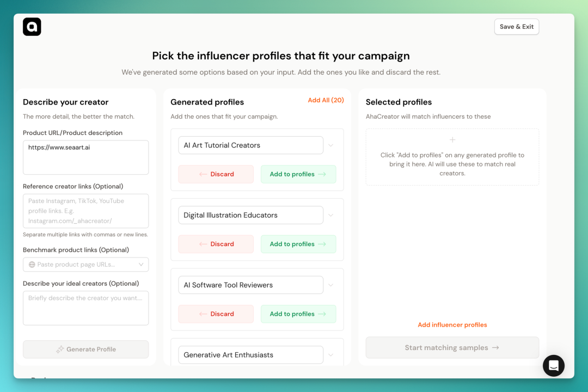Click the AhaCreator logo icon
Viewport: 588px width, 392px height.
coord(32,27)
